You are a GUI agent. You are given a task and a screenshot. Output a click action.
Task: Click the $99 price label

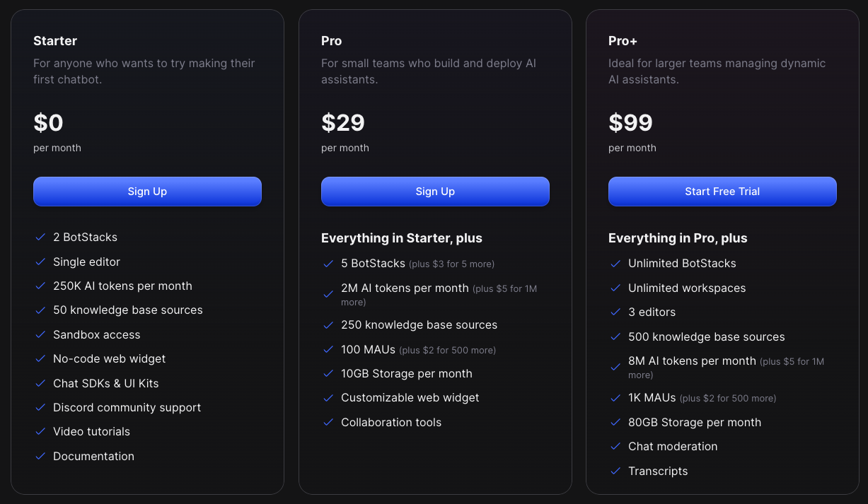click(630, 122)
